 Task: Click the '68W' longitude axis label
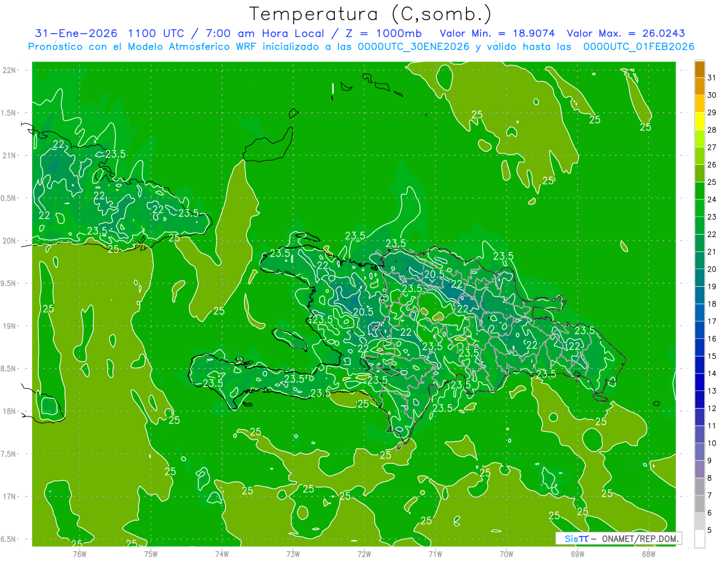pyautogui.click(x=649, y=554)
